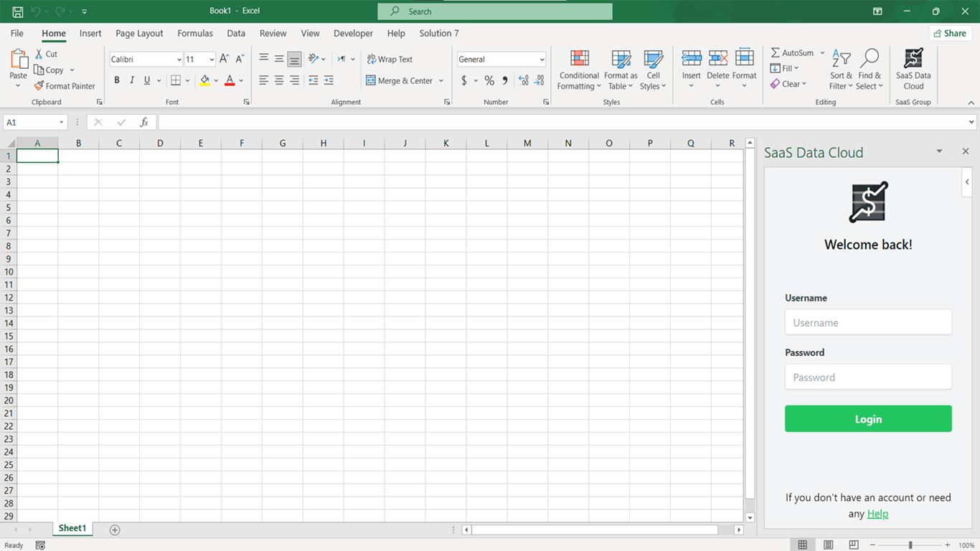
Task: Open the font size dropdown
Action: coord(212,60)
